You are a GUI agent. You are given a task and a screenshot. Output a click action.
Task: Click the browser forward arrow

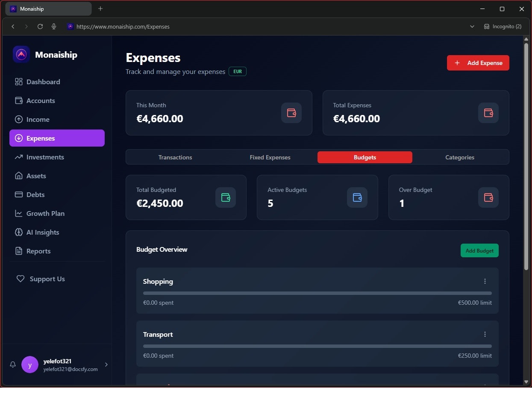point(26,26)
